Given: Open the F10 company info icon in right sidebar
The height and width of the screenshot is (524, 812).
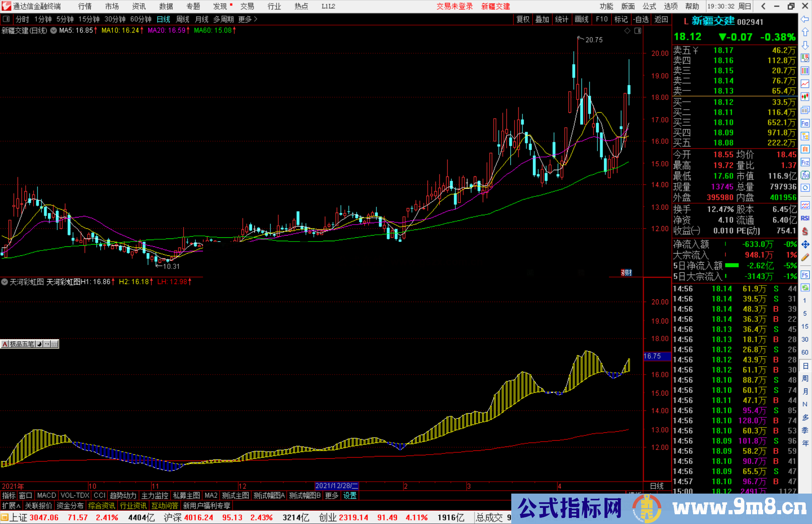Looking at the screenshot, I should 805,123.
